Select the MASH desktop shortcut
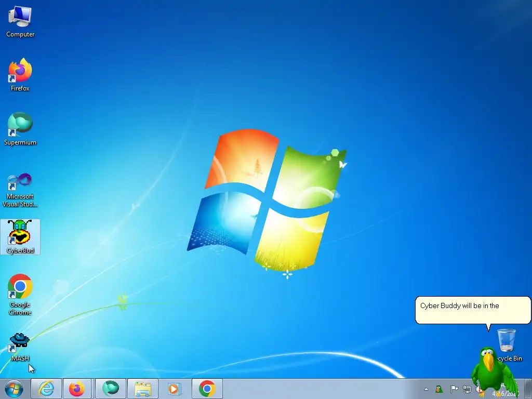This screenshot has width=532, height=399. [20, 347]
